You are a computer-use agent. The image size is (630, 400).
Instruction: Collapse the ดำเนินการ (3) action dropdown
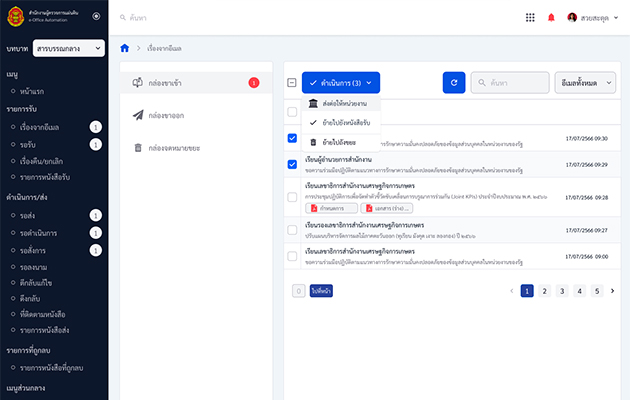340,83
